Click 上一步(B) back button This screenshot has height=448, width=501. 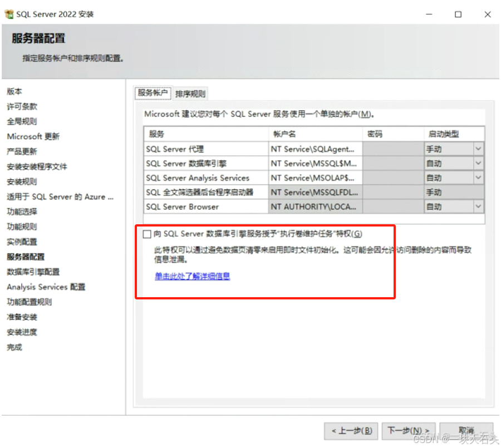(x=351, y=431)
